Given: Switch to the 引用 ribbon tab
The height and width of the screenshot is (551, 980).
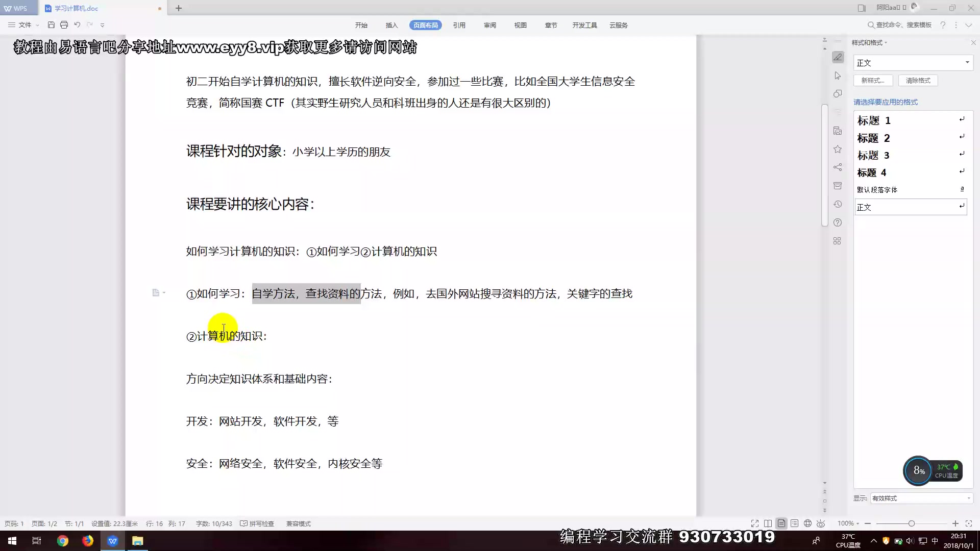Looking at the screenshot, I should click(x=459, y=25).
